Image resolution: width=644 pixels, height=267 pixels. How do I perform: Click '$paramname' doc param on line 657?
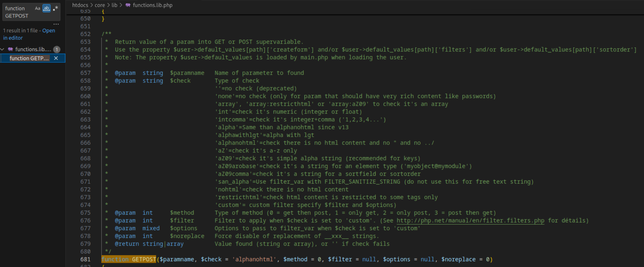187,73
